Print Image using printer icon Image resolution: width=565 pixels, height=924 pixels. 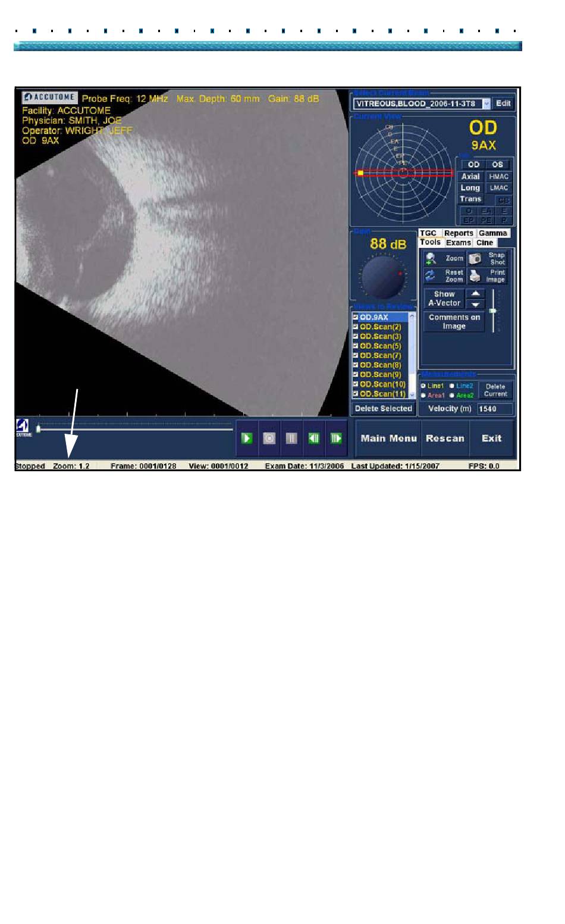(487, 276)
